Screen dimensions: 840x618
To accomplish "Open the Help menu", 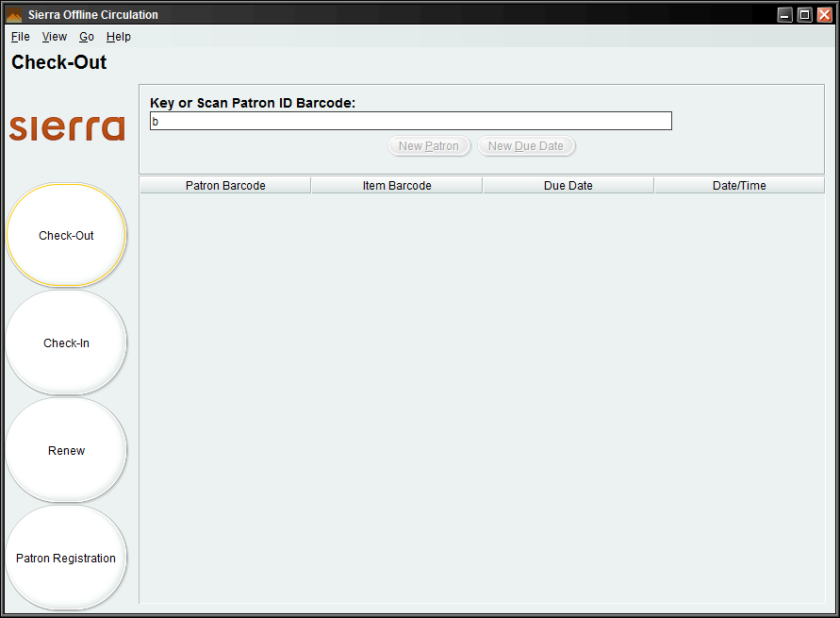I will 119,37.
